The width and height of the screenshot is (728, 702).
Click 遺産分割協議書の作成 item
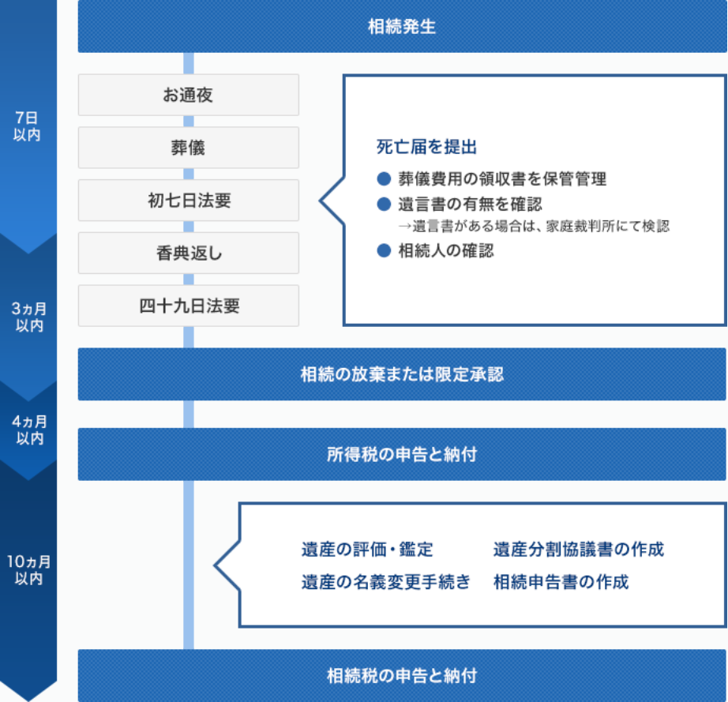coord(579,550)
